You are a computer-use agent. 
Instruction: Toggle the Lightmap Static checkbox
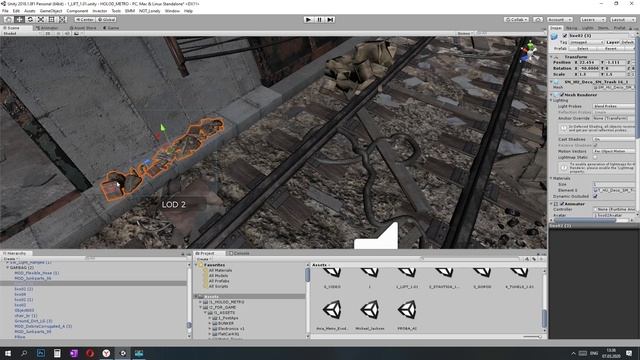(595, 157)
